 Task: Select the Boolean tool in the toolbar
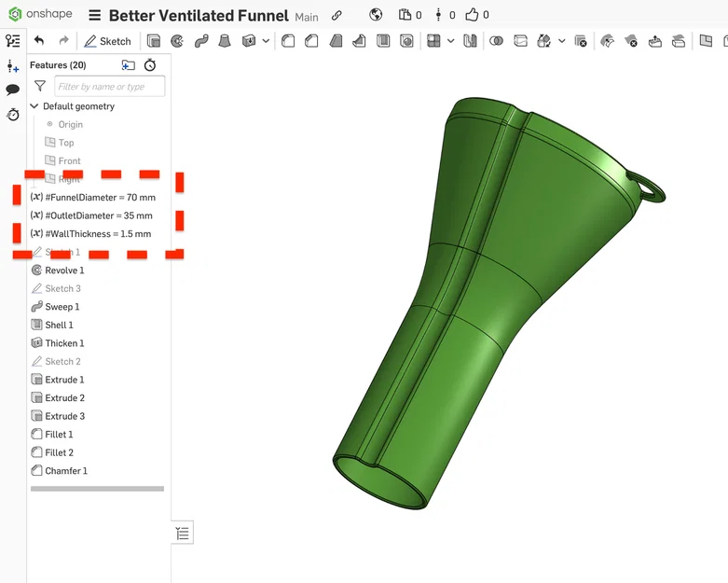click(x=496, y=41)
